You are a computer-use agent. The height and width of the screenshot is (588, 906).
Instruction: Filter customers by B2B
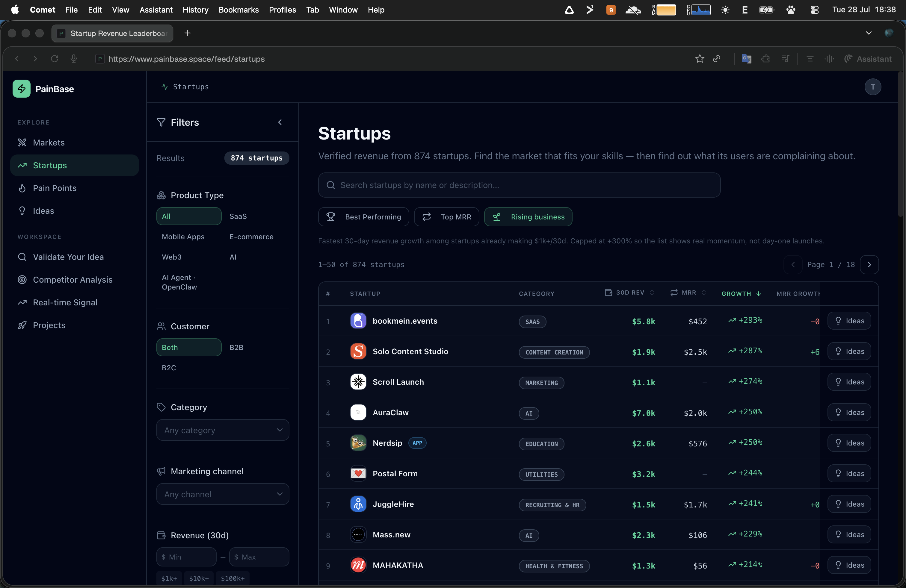[236, 347]
